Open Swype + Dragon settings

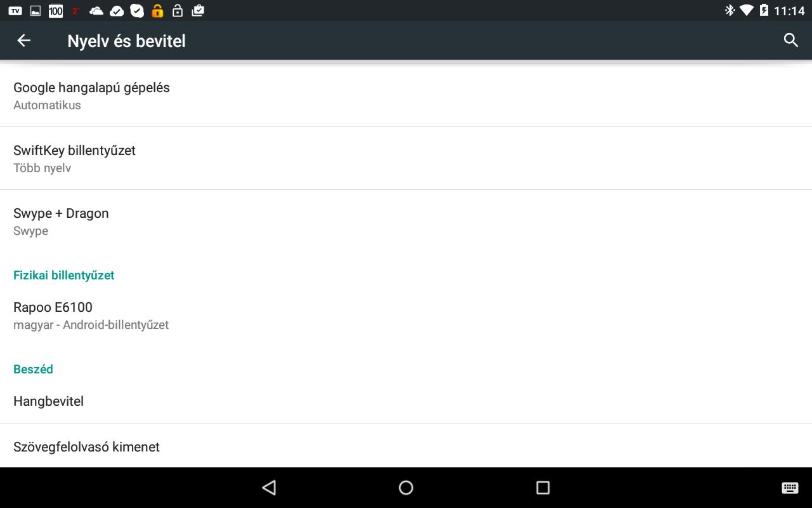point(406,221)
